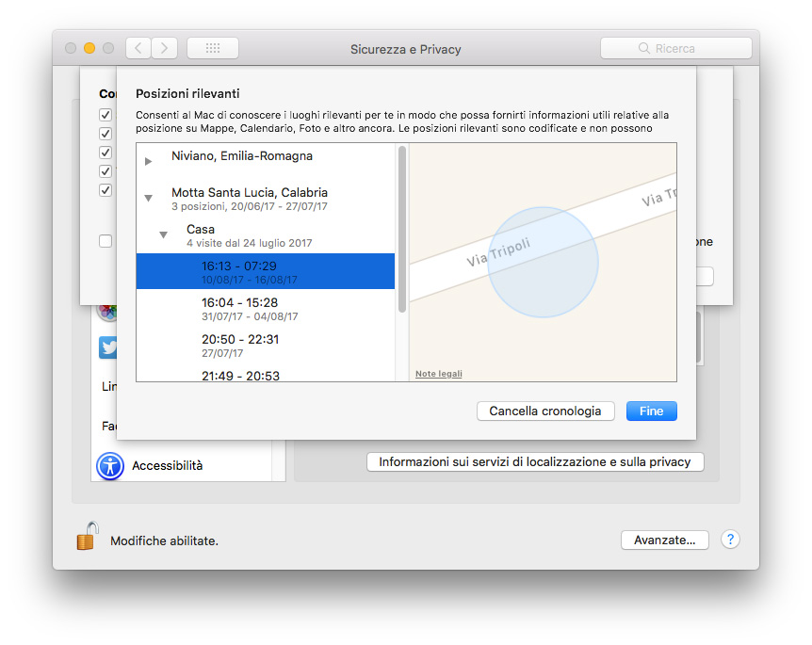This screenshot has width=812, height=645.
Task: Click the locations list scrollbar
Action: point(402,230)
